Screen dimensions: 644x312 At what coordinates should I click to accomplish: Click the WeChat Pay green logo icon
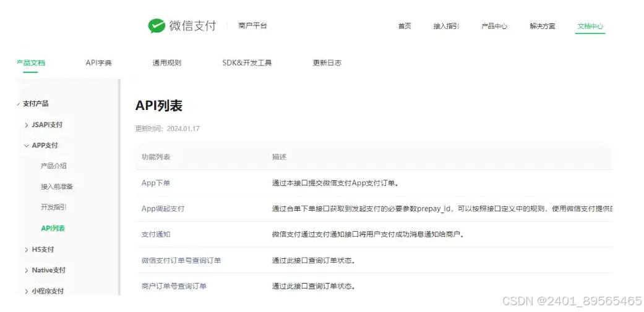pos(157,25)
